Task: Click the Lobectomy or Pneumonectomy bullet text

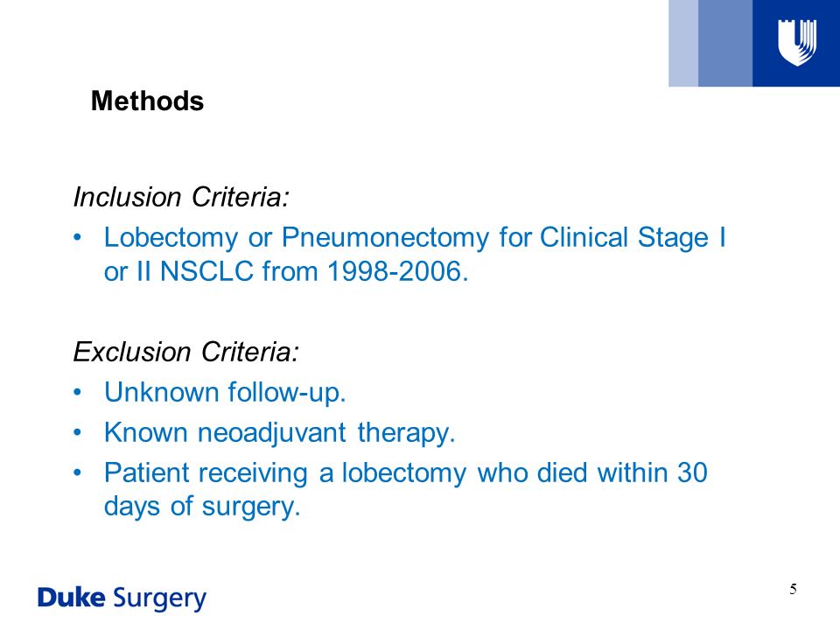Action: 415,254
